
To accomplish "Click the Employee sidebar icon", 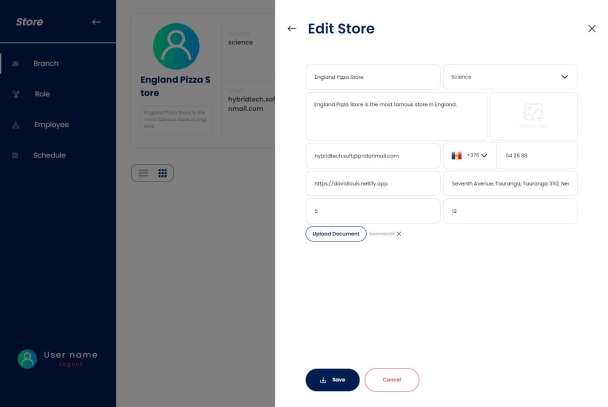I will pos(16,125).
